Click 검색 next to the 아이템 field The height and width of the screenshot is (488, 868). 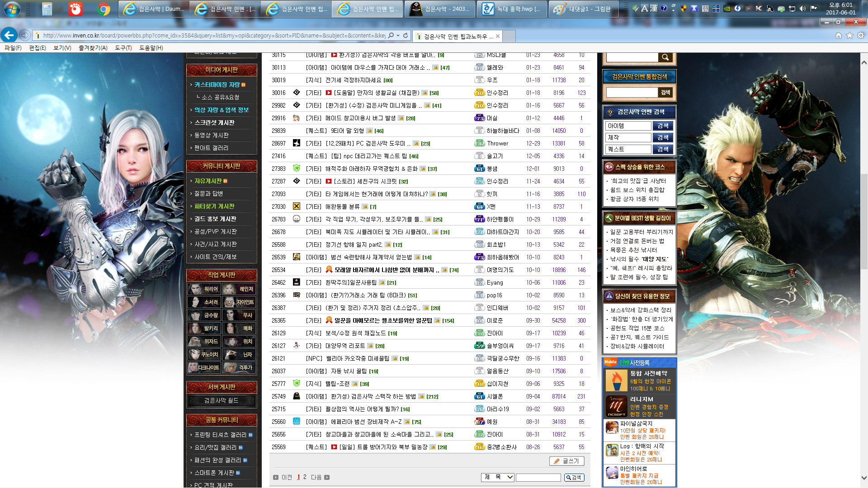click(663, 126)
